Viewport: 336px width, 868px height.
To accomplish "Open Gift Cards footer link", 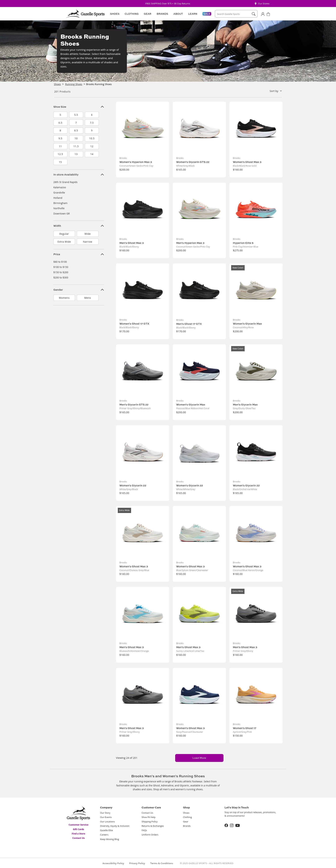I will (x=78, y=829).
